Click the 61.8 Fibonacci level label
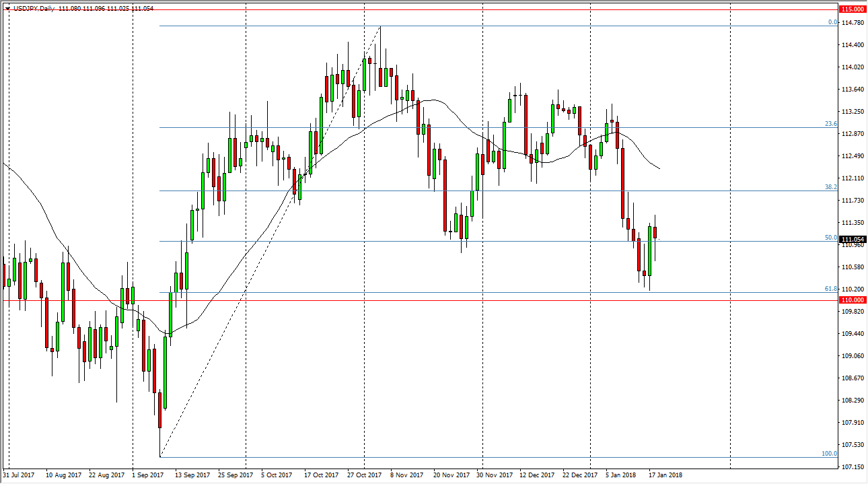The width and height of the screenshot is (868, 484). (831, 288)
